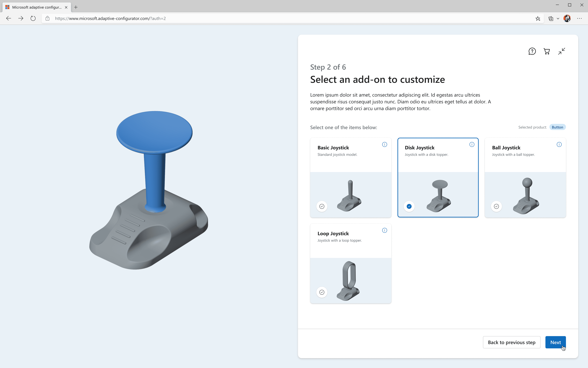Image resolution: width=588 pixels, height=368 pixels.
Task: Open the browser profile avatar
Action: coord(567,19)
